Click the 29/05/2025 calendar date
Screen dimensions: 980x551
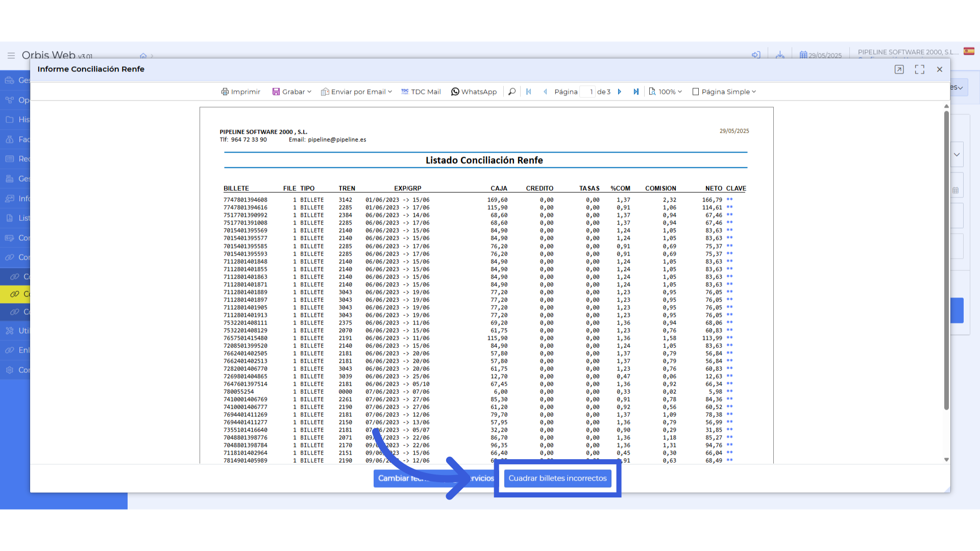click(x=821, y=55)
